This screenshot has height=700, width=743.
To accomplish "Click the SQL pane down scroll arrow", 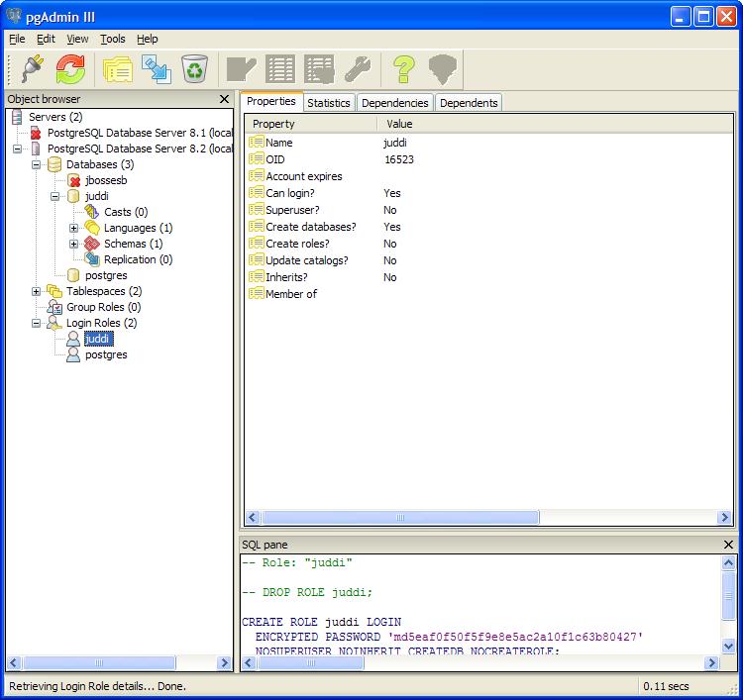I will (x=728, y=646).
